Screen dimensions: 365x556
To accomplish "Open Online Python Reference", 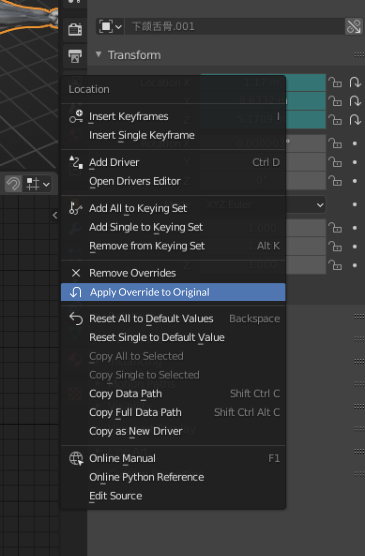I will point(173,477).
